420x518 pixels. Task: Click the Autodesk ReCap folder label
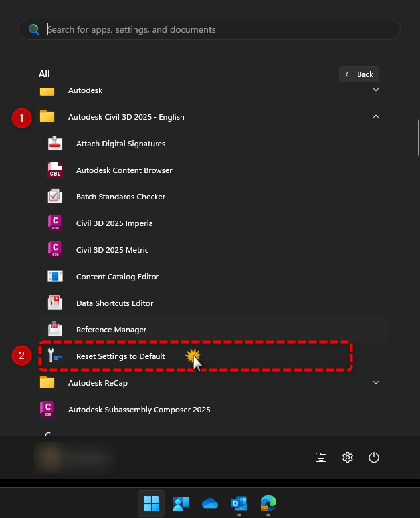coord(98,383)
